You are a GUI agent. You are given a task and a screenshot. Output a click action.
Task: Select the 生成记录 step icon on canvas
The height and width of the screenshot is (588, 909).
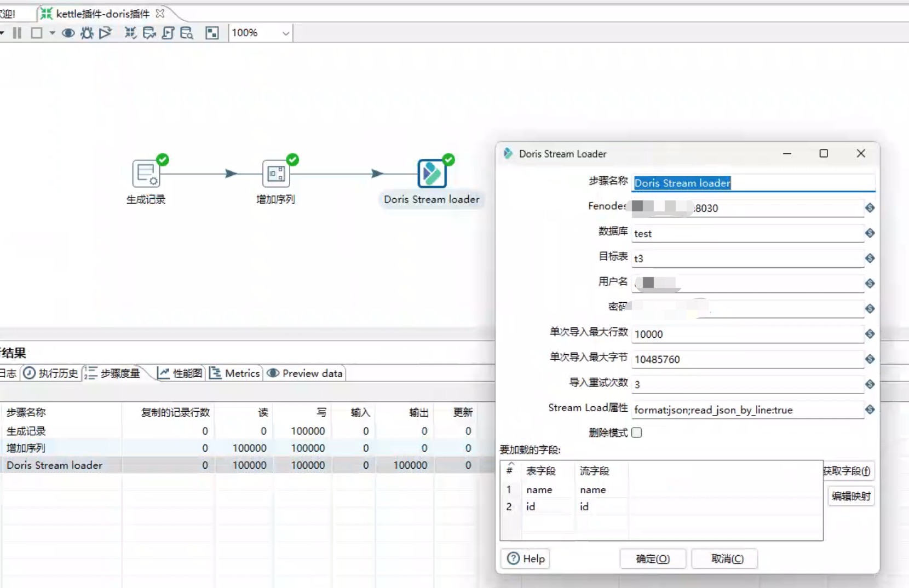pyautogui.click(x=146, y=174)
